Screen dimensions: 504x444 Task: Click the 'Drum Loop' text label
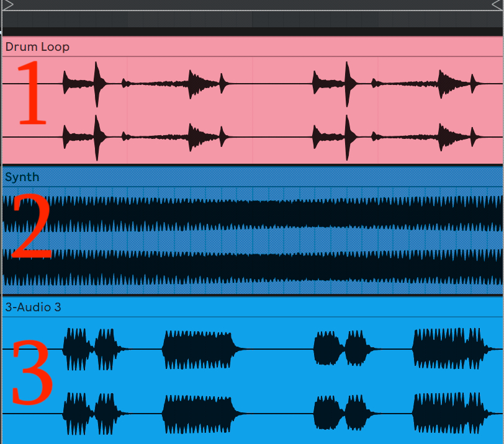37,47
